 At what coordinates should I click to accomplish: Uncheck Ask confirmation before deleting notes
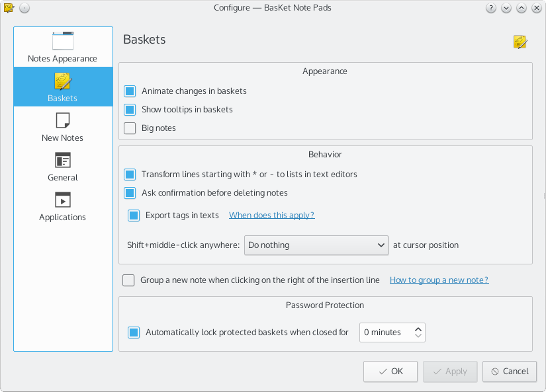point(130,193)
